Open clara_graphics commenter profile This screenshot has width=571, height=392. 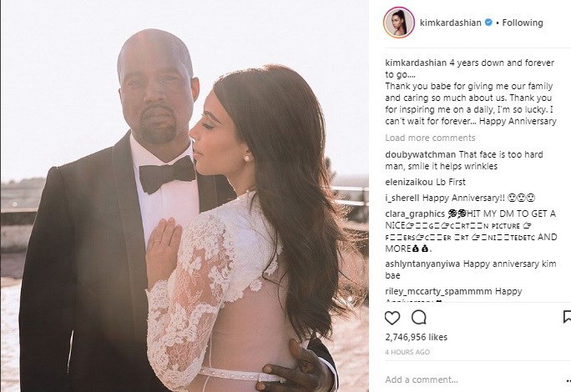pyautogui.click(x=415, y=214)
